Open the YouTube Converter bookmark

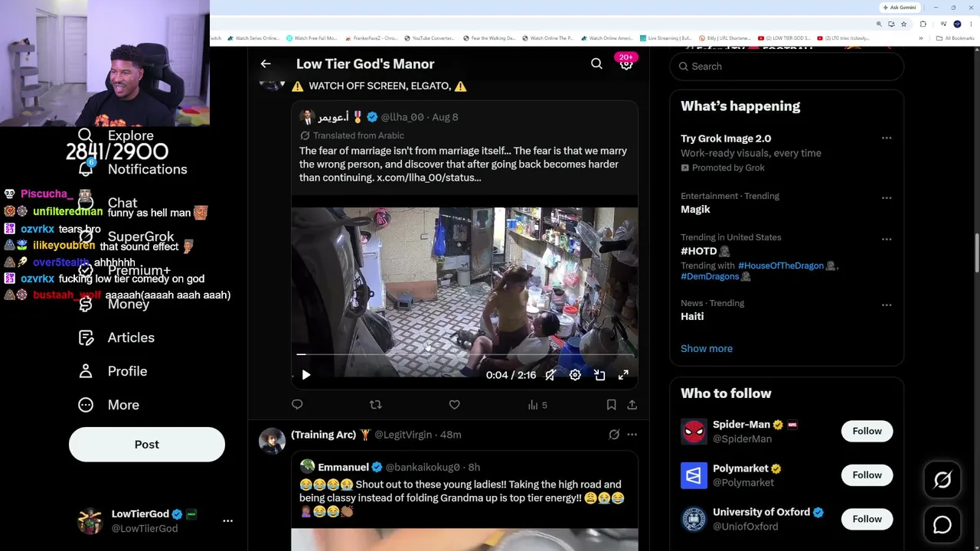pyautogui.click(x=430, y=38)
